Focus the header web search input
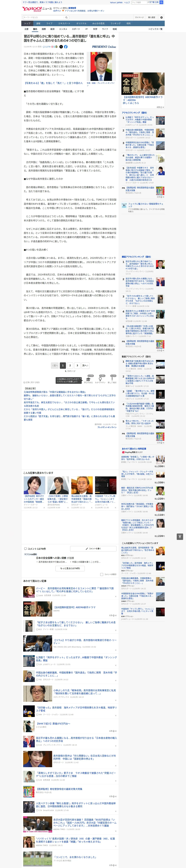Screen dimensions: 186x868 tap(139, 2)
